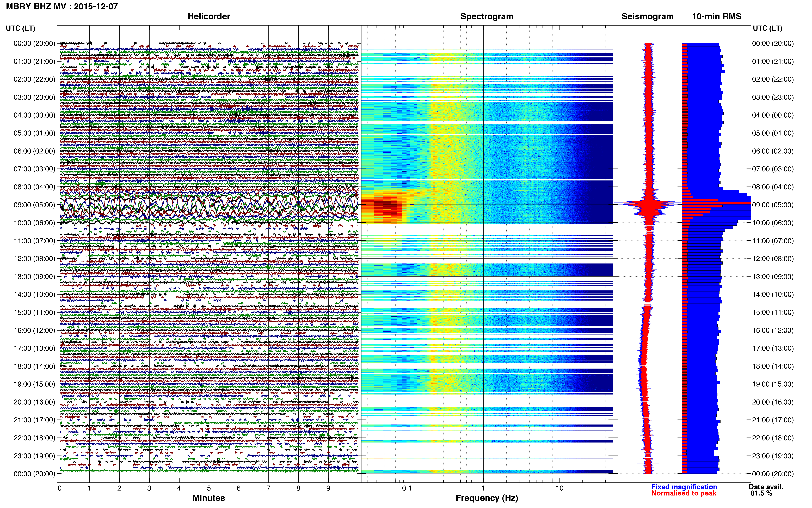Select the 'Spectrogram' panel heading
Screen dimensions: 812x508
click(487, 16)
